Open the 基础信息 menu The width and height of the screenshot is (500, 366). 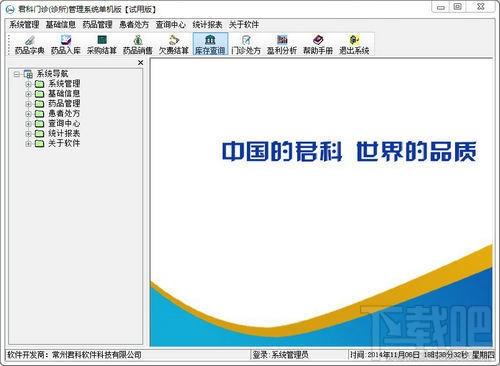click(x=60, y=25)
